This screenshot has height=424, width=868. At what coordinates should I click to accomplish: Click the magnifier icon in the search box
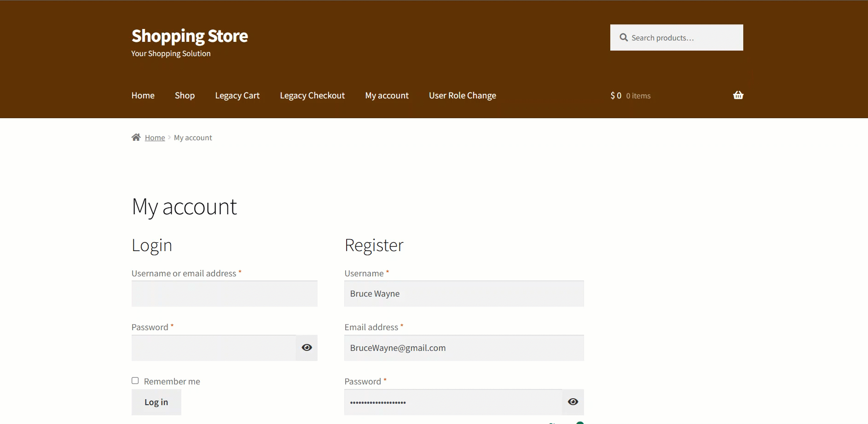pyautogui.click(x=624, y=38)
